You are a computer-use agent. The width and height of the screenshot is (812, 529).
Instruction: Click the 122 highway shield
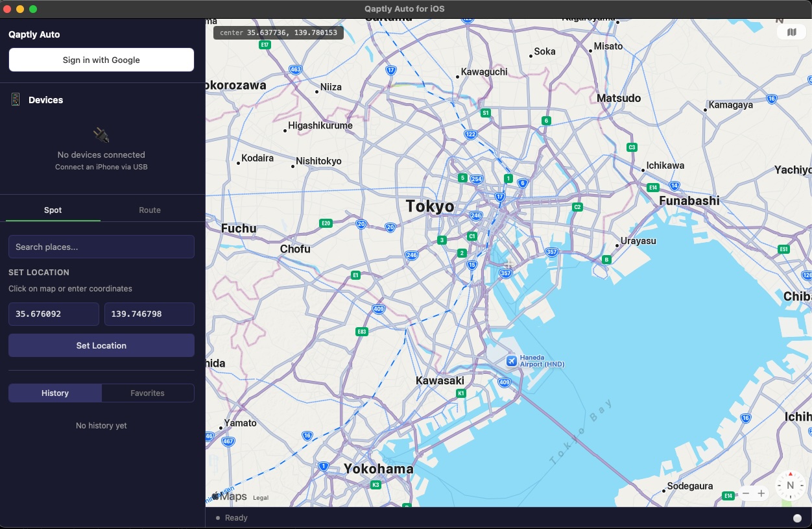click(471, 134)
